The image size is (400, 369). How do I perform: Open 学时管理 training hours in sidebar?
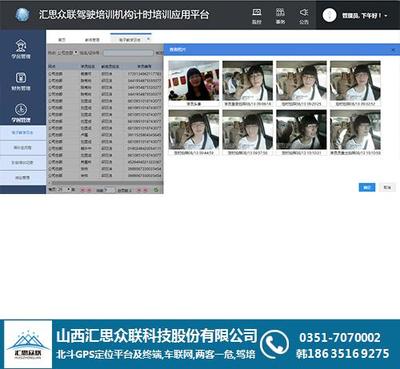point(21,113)
